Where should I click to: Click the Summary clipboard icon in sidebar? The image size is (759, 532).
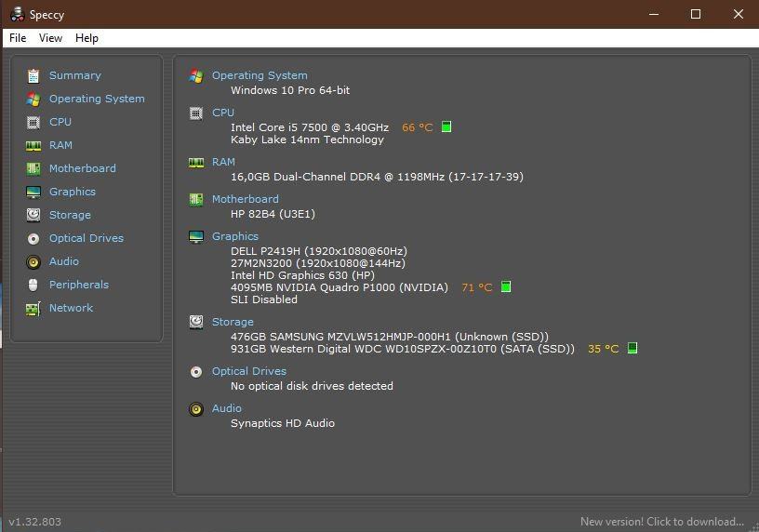tap(33, 76)
